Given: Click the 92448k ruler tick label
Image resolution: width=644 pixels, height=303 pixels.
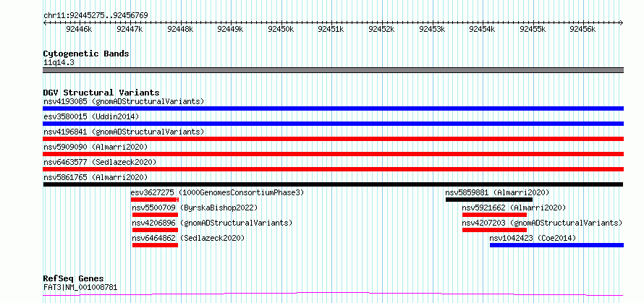Looking at the screenshot, I should (x=180, y=29).
